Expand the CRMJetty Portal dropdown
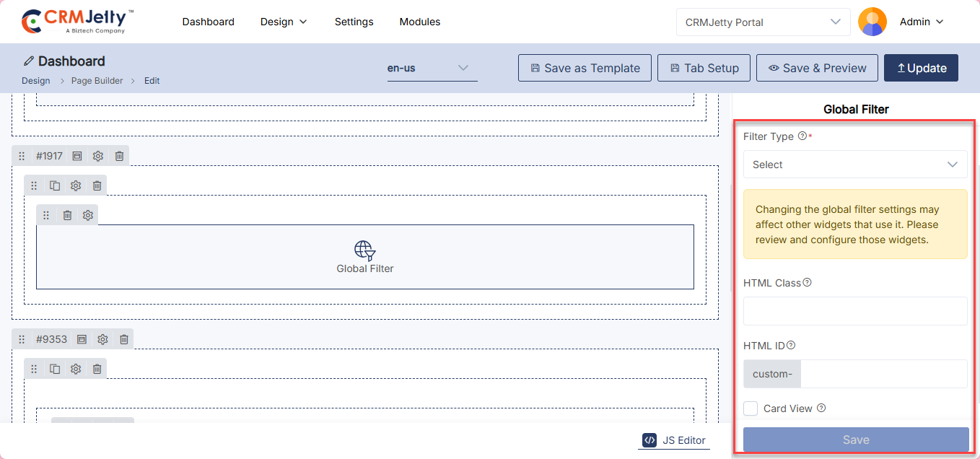 pos(763,22)
